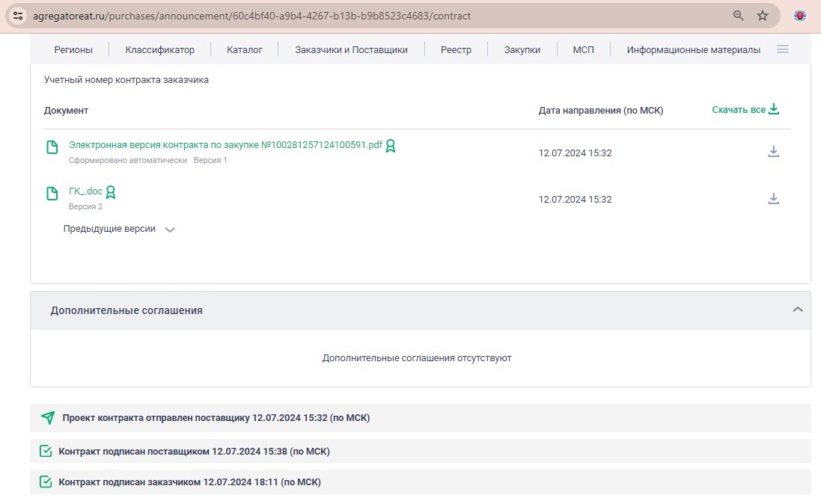Click signature badge next to ГК_.doc
This screenshot has width=821, height=504.
111,192
